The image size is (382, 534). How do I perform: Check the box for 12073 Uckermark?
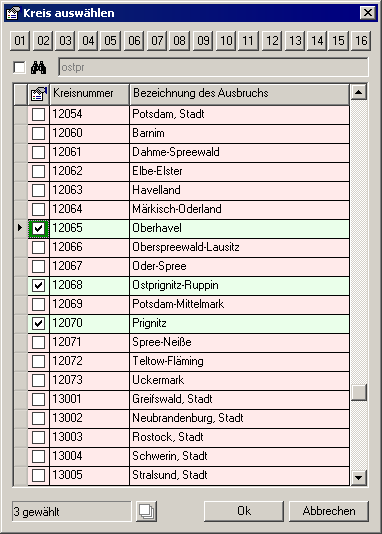[x=38, y=380]
